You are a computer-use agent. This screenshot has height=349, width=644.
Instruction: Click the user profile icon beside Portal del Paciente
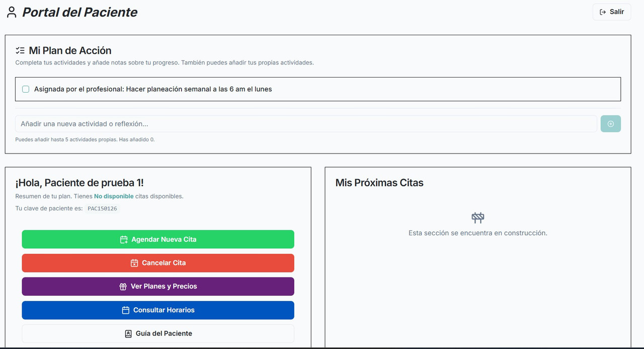pos(12,13)
